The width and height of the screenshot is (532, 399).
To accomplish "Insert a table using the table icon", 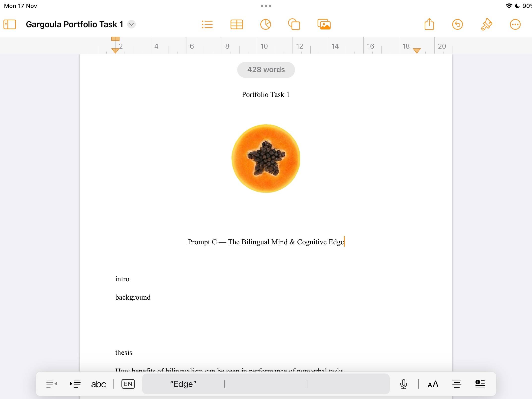I will [x=236, y=24].
